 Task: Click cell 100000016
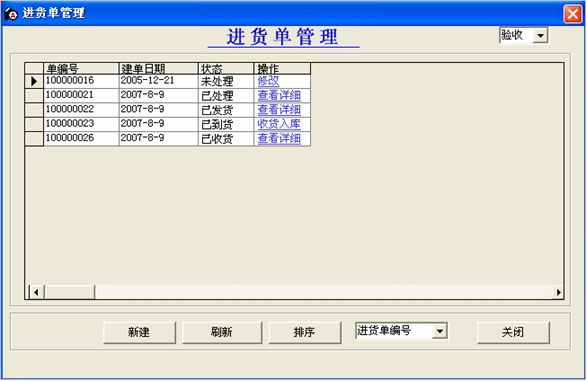(81, 81)
